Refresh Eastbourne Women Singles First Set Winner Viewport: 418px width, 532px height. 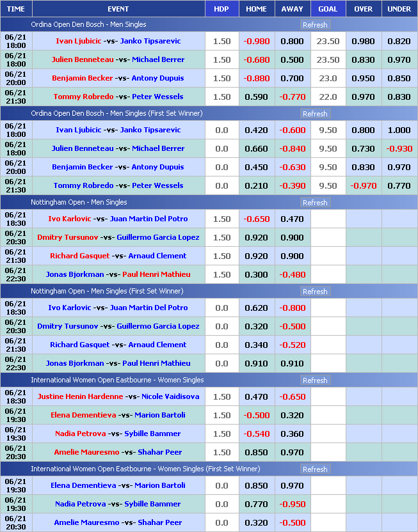[x=314, y=469]
